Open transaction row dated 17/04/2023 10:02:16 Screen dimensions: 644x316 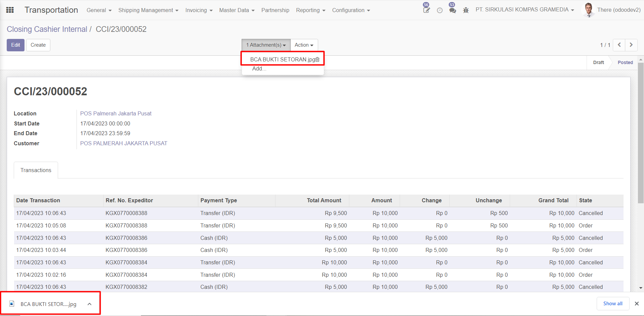318,275
